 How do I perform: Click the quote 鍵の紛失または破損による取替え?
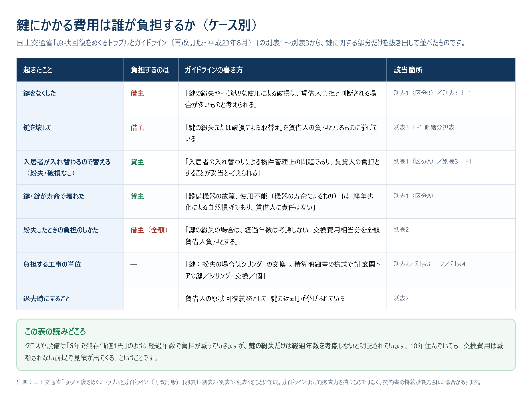coord(281,133)
